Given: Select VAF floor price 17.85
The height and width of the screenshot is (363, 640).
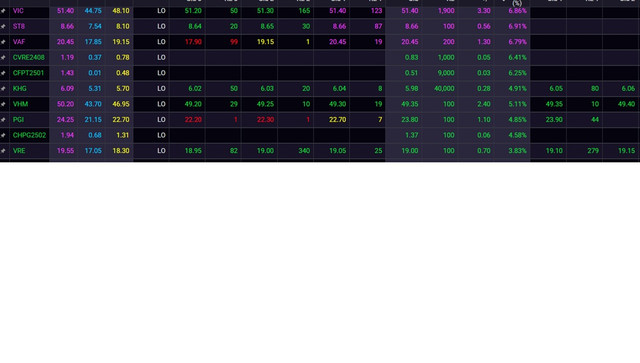Looking at the screenshot, I should (x=93, y=42).
